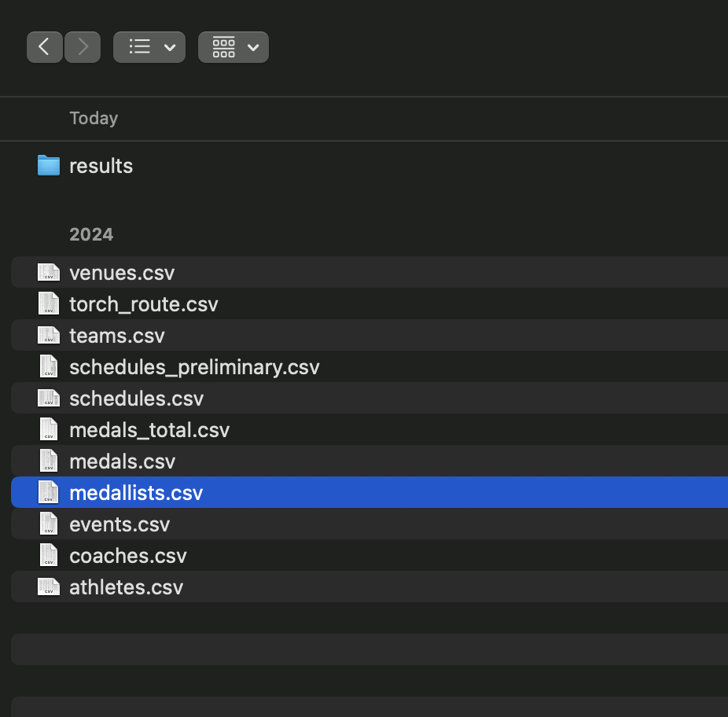Open the results folder
Viewport: 728px width, 717px height.
(101, 165)
